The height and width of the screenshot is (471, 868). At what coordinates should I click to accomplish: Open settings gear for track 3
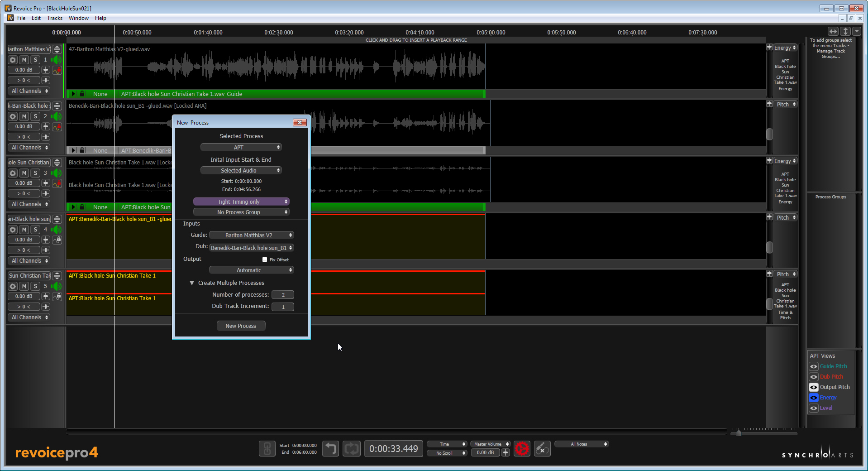pyautogui.click(x=13, y=173)
